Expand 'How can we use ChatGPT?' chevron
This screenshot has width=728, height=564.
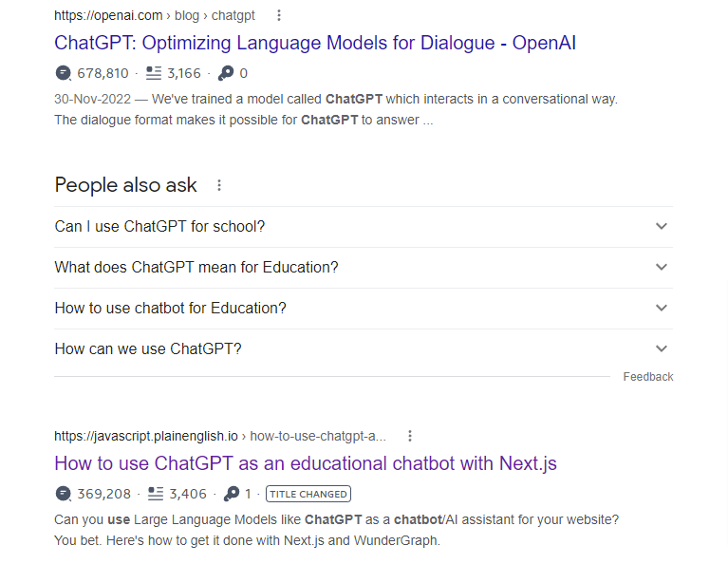(x=662, y=348)
